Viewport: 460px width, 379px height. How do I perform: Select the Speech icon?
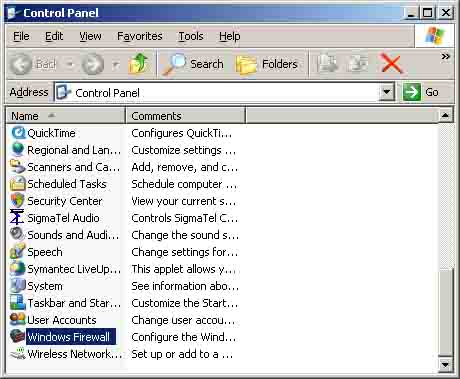coord(18,252)
